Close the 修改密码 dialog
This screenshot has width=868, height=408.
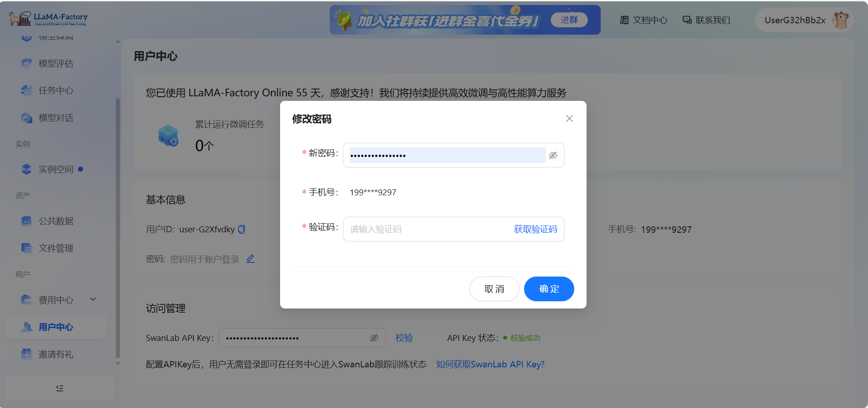[569, 119]
